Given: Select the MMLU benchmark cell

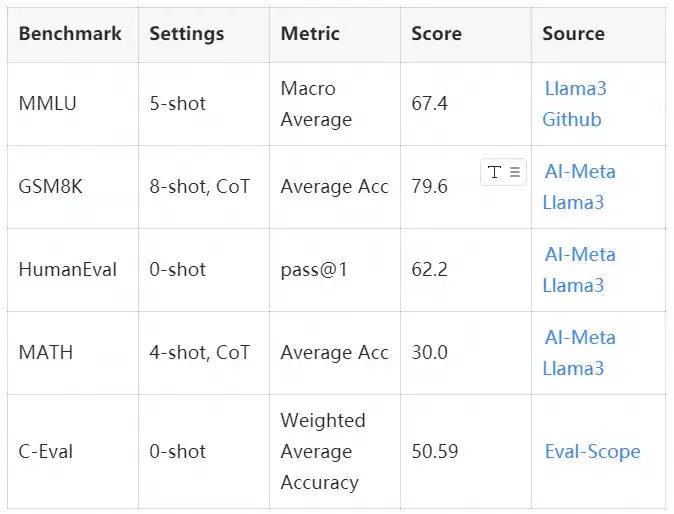Looking at the screenshot, I should click(73, 104).
